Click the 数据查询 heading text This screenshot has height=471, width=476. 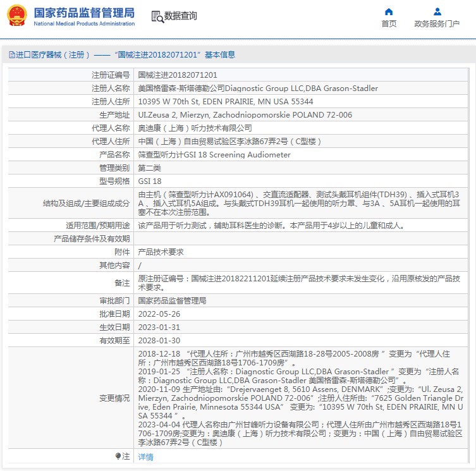(x=181, y=16)
